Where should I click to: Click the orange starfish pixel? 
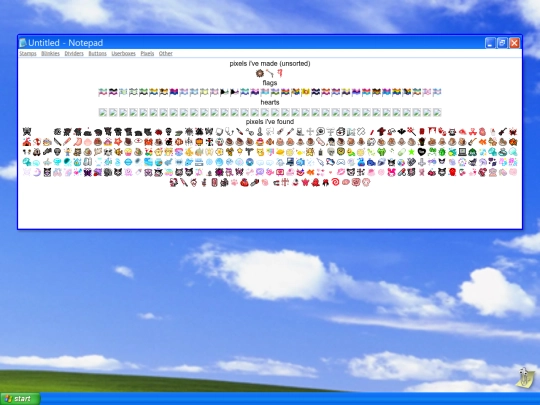[x=118, y=142]
